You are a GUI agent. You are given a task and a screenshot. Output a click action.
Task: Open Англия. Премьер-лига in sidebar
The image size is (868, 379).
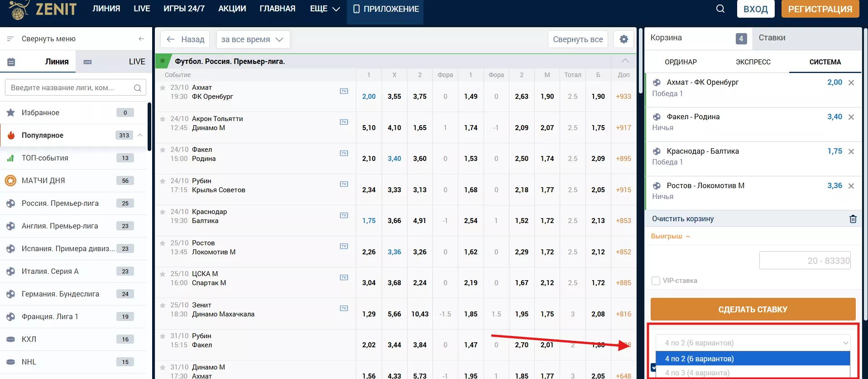tap(74, 226)
